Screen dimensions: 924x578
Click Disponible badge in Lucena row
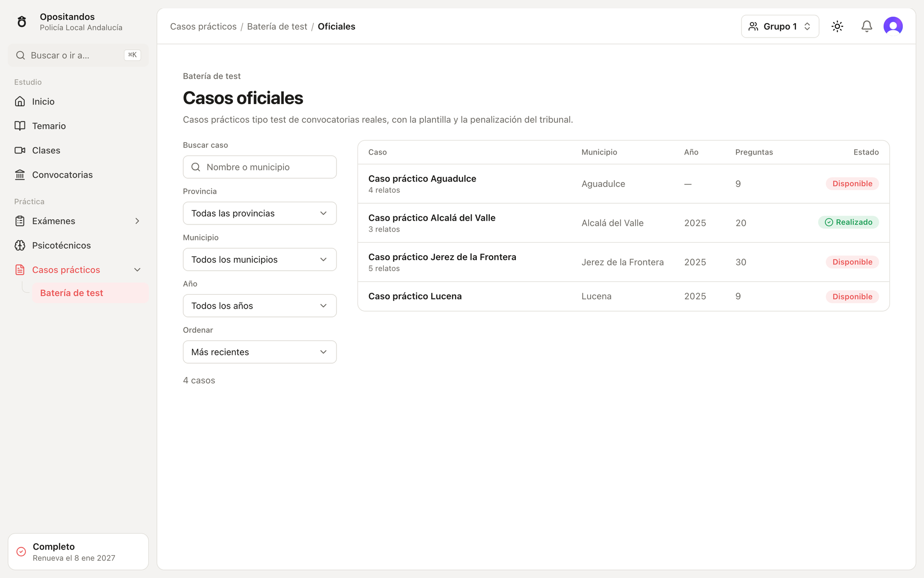tap(852, 297)
